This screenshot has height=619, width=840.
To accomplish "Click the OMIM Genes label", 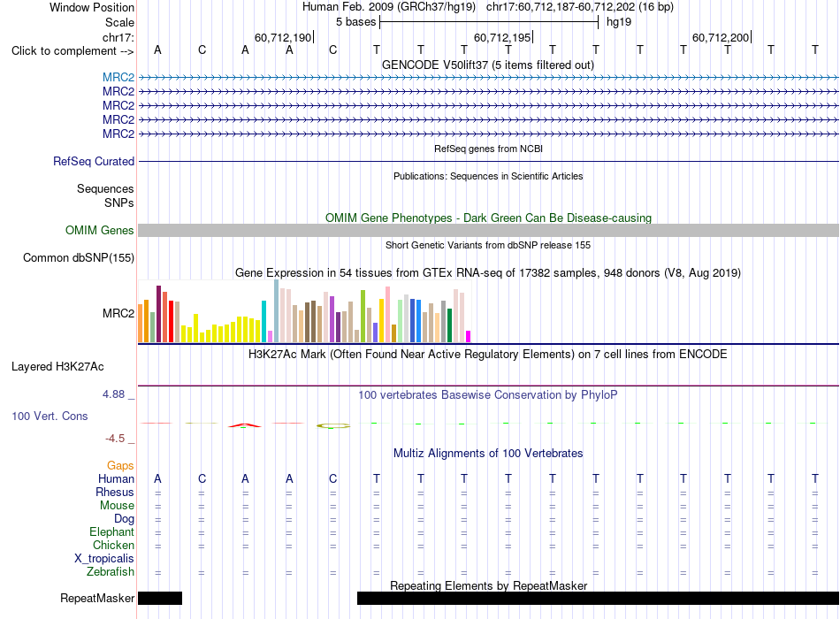I will point(99,231).
